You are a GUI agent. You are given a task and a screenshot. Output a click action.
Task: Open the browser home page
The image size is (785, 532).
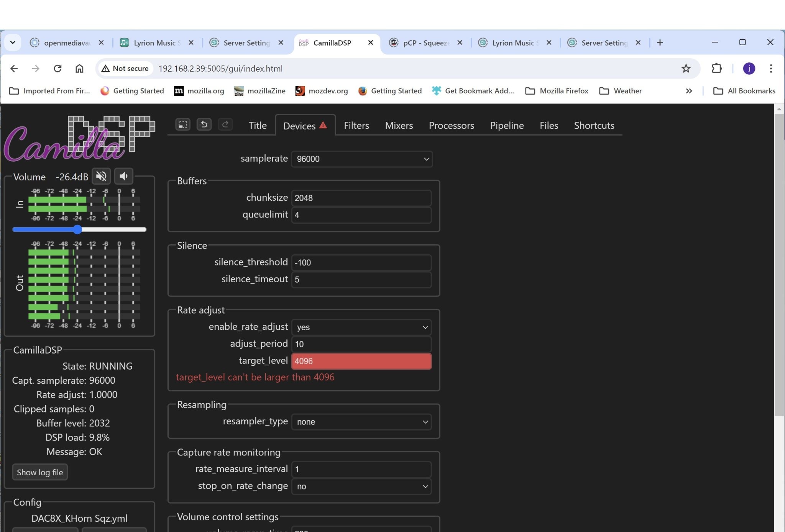[x=79, y=69]
